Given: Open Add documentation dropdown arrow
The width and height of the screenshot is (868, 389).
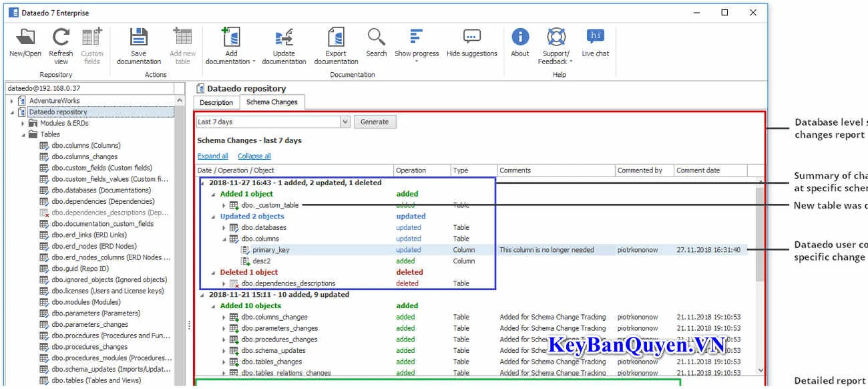Looking at the screenshot, I should pyautogui.click(x=254, y=61).
